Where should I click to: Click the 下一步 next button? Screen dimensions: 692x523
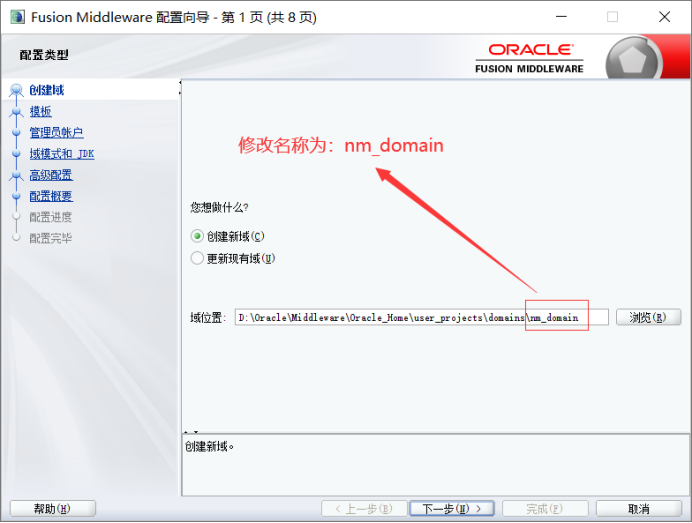[451, 509]
